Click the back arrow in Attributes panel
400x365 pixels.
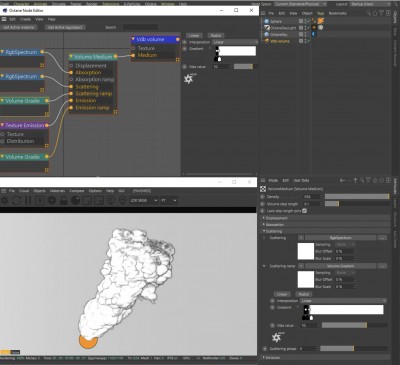click(342, 180)
